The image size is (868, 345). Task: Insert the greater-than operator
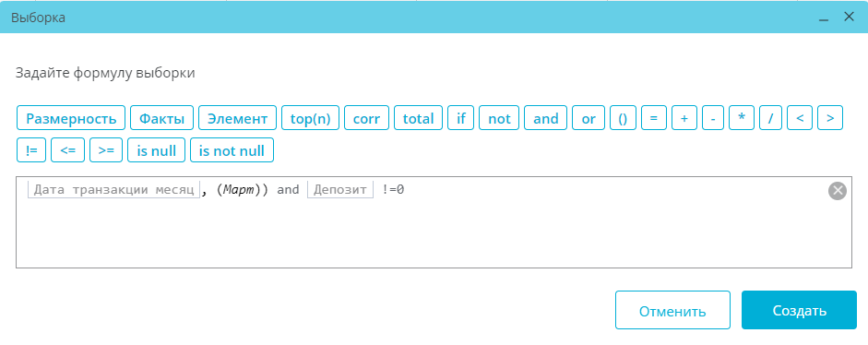(x=830, y=118)
